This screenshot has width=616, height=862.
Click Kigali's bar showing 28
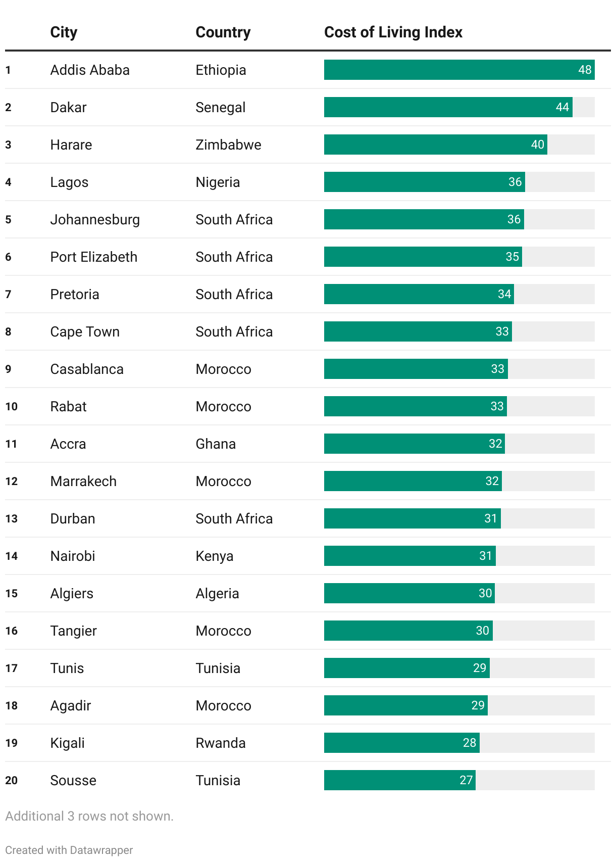(401, 743)
